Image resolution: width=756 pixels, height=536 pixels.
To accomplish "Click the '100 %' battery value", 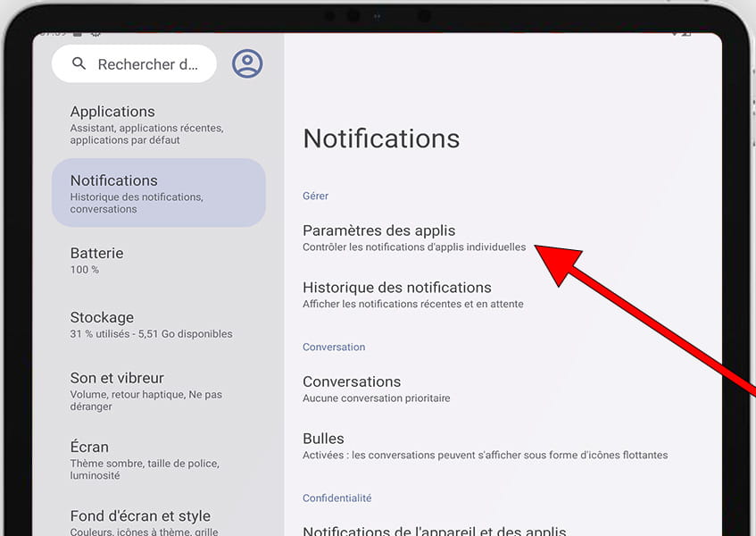I will (x=85, y=270).
